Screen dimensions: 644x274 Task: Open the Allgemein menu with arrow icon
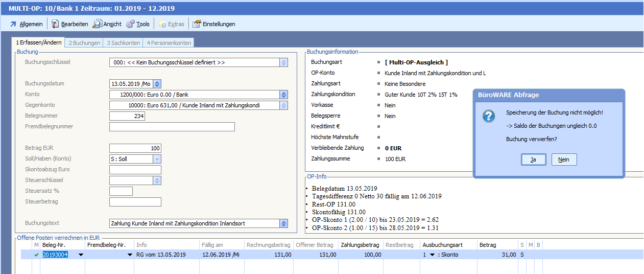click(13, 24)
